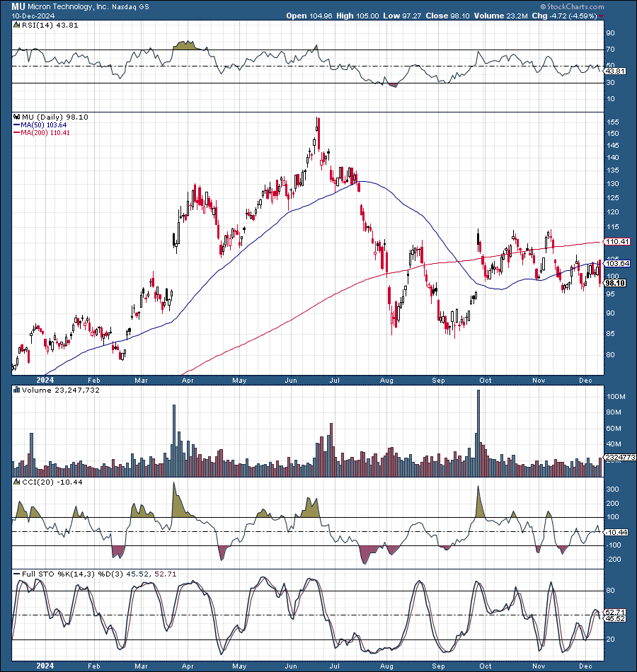The image size is (637, 672).
Task: Click the Dec label on the time axis
Action: (585, 380)
